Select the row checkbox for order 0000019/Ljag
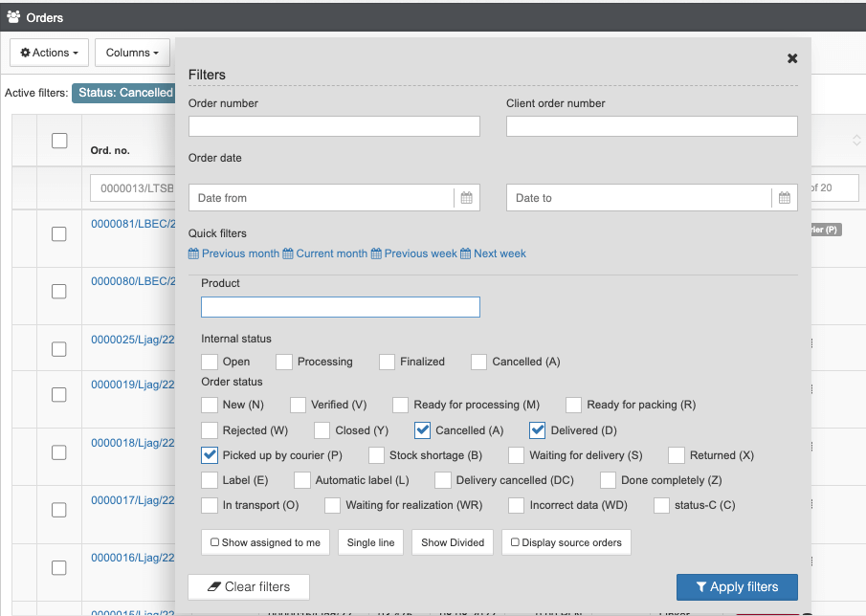Image resolution: width=866 pixels, height=616 pixels. [x=59, y=395]
